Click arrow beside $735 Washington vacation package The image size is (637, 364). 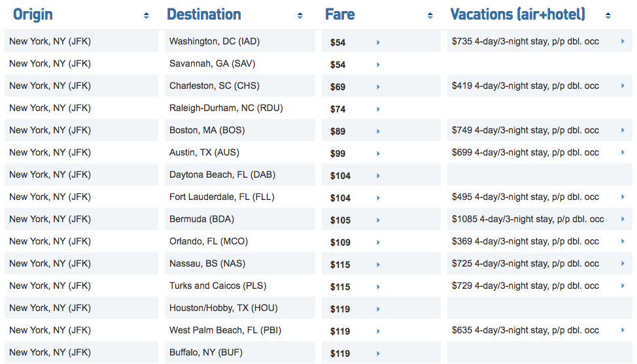tap(623, 41)
